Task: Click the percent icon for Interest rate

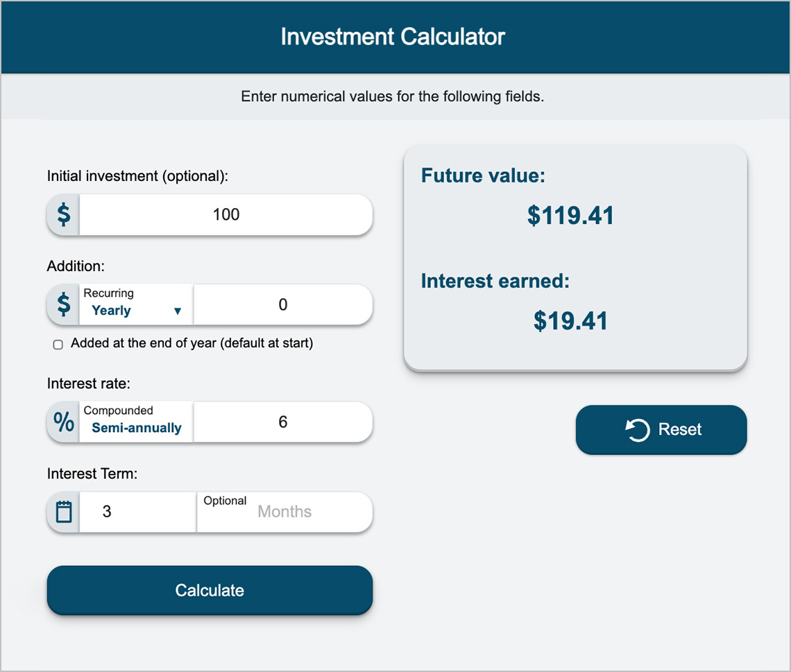Action: [64, 422]
